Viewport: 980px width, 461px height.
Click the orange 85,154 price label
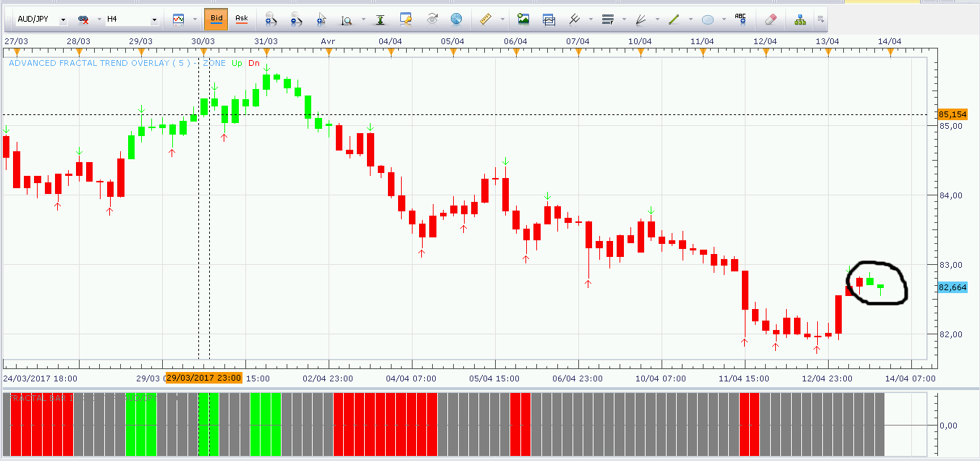(953, 114)
